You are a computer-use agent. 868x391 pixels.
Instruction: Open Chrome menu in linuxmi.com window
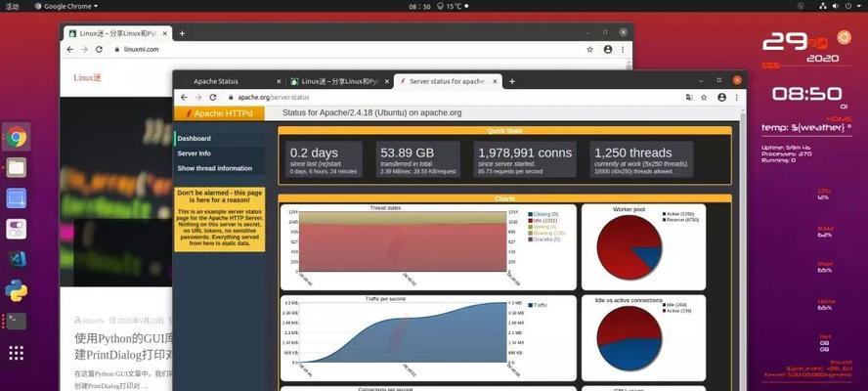coord(623,49)
